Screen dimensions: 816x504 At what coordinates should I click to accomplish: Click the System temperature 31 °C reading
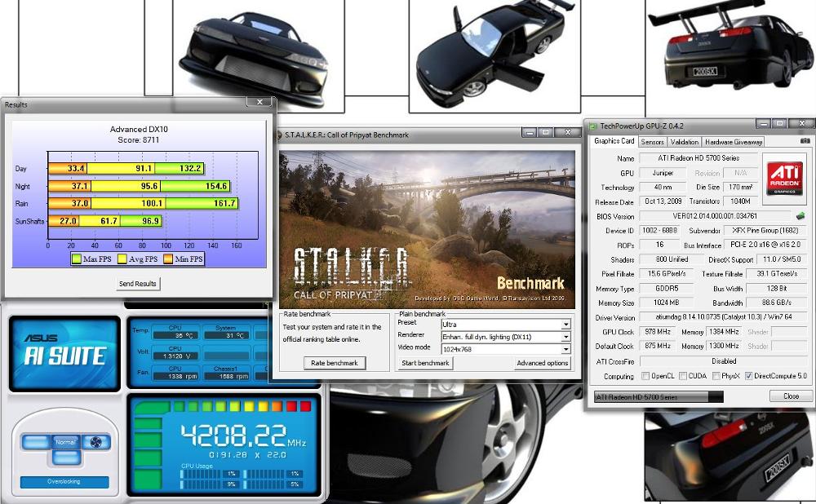coord(226,335)
